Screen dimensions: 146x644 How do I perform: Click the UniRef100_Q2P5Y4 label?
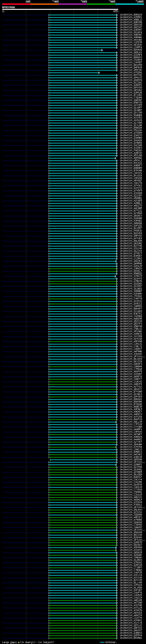(131, 636)
